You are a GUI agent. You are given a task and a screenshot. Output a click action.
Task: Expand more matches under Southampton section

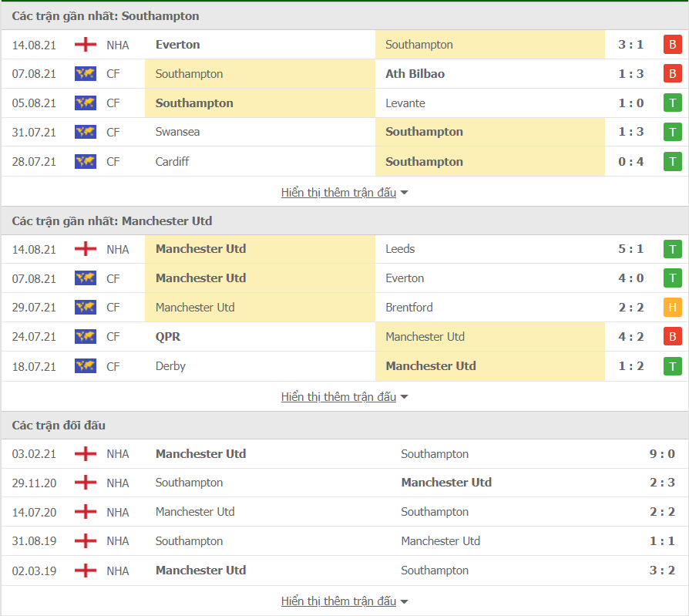[344, 193]
